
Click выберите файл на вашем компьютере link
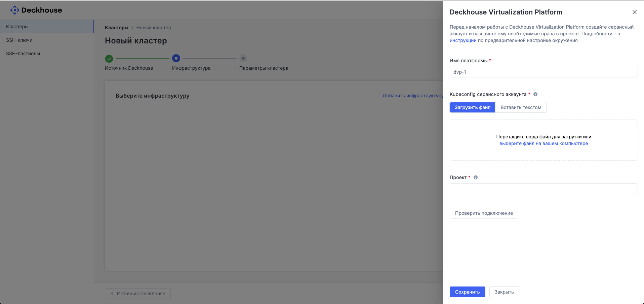point(544,143)
